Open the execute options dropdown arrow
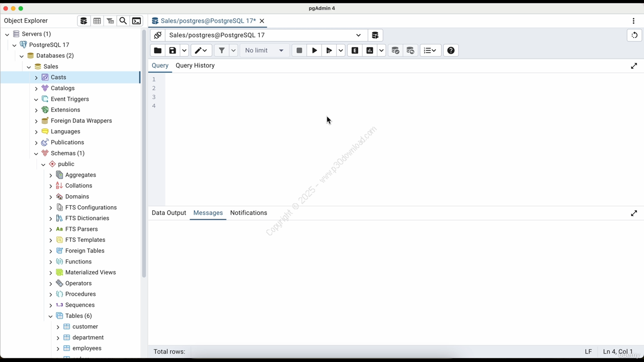 (x=341, y=50)
